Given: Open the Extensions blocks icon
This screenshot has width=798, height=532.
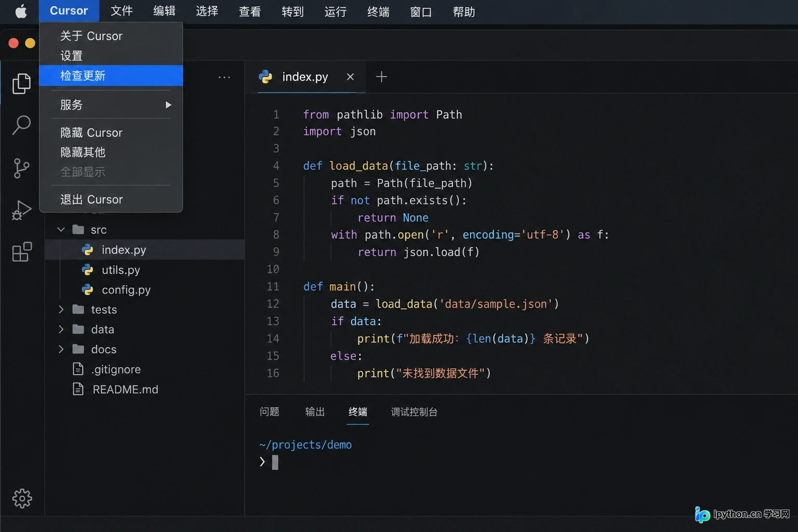Looking at the screenshot, I should [22, 252].
